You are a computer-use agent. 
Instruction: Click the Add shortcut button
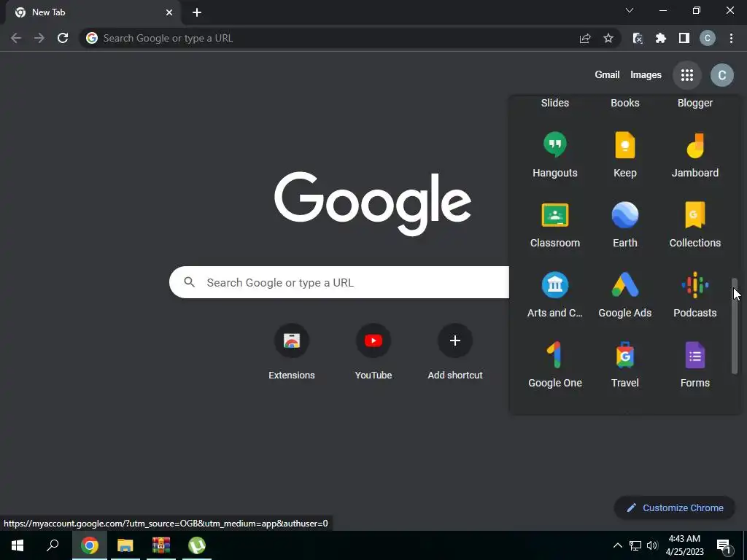pyautogui.click(x=455, y=352)
